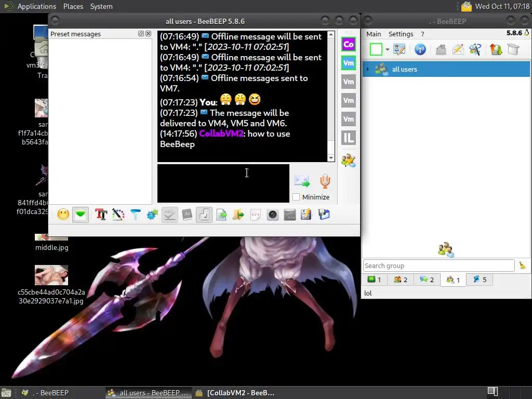Open the Places menu in top panel
The width and height of the screenshot is (532, 399).
[73, 6]
